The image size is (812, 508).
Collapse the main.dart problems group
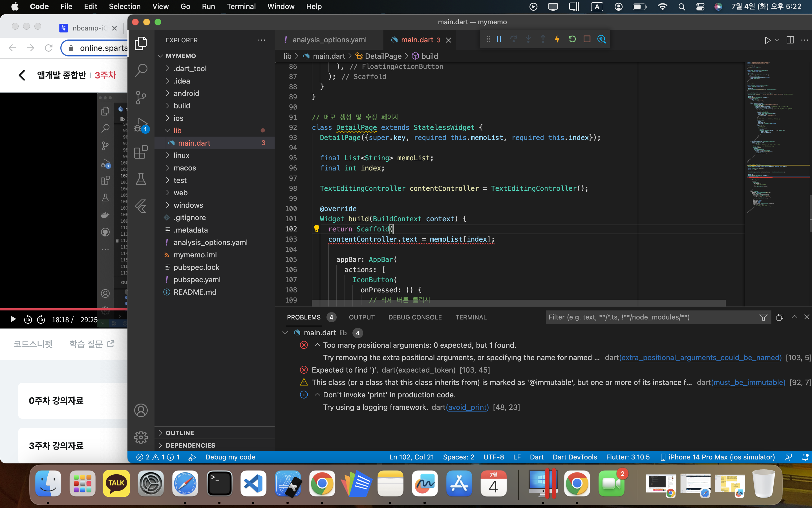point(286,333)
